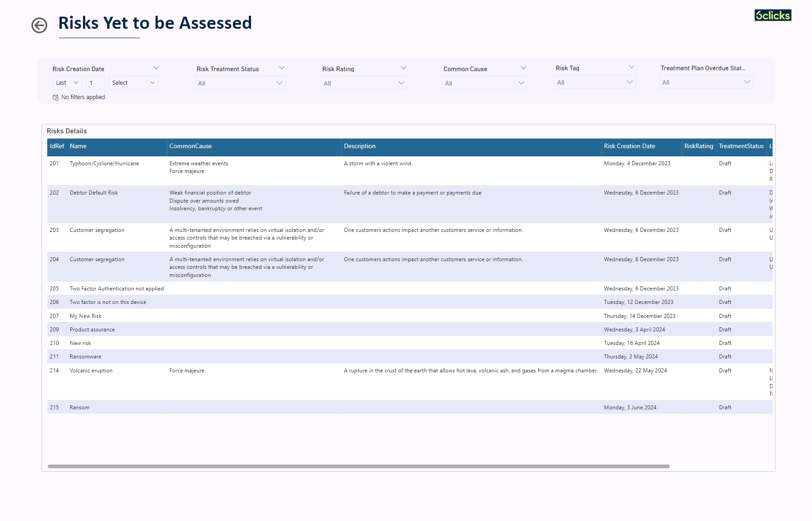
Task: Click the back arrow icon
Action: 39,25
